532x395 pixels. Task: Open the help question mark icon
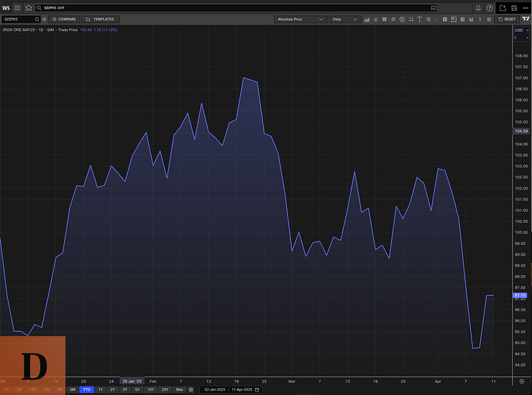490,7
